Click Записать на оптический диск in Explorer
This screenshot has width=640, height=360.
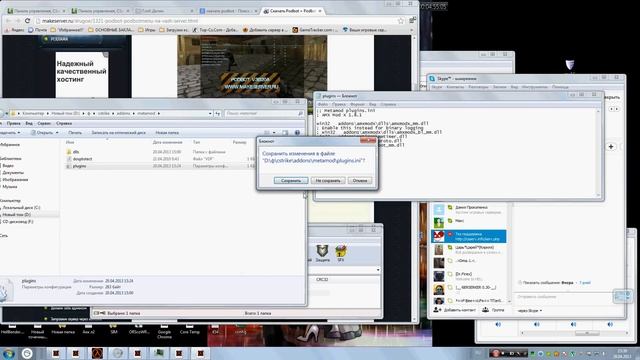[x=118, y=133]
